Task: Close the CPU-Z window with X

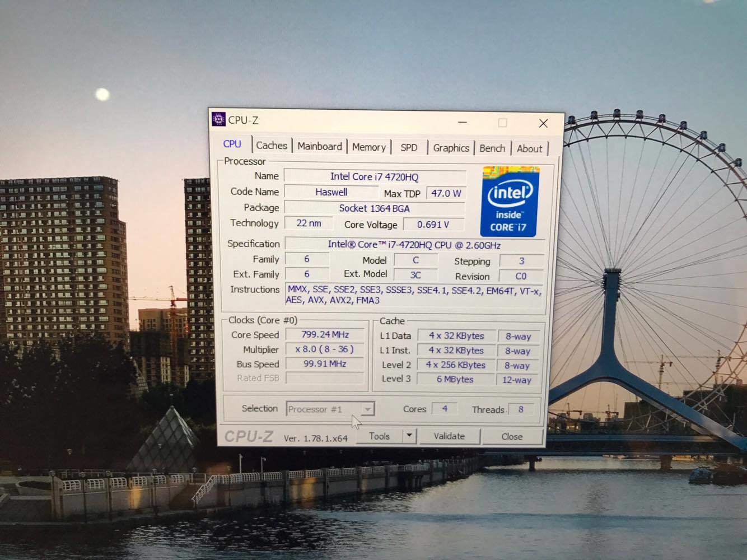Action: pos(543,123)
